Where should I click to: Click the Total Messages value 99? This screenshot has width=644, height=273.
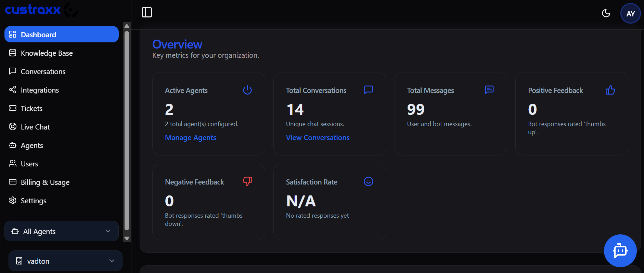(416, 109)
